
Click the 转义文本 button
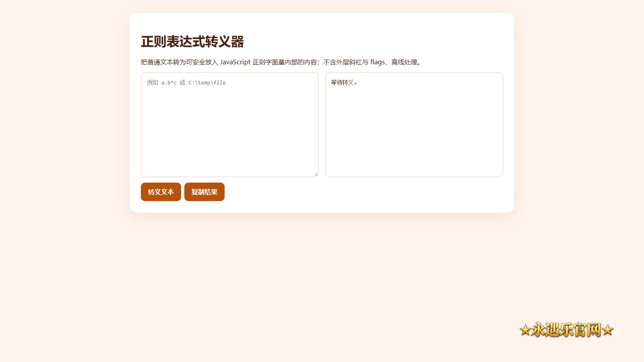point(161,192)
